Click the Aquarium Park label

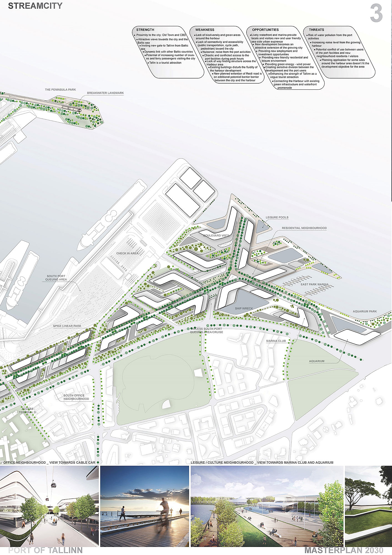point(365,311)
